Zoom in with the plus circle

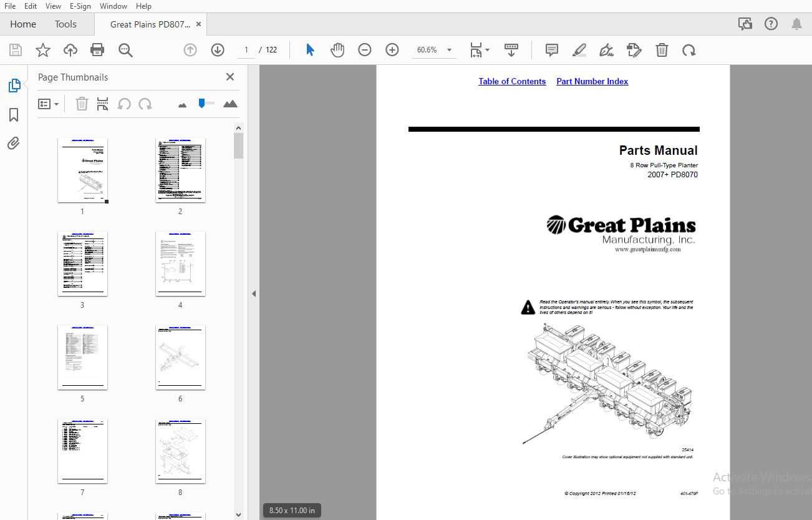pyautogui.click(x=392, y=50)
